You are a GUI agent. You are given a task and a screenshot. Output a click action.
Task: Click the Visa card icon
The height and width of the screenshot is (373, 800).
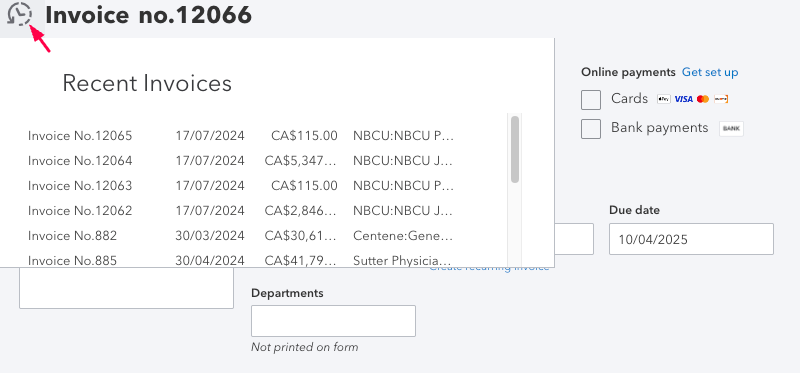point(683,99)
